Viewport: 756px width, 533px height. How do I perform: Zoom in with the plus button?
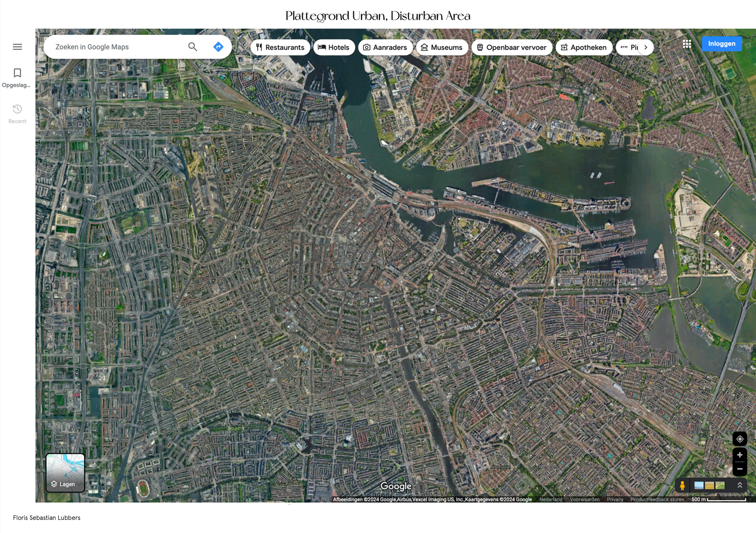click(740, 455)
